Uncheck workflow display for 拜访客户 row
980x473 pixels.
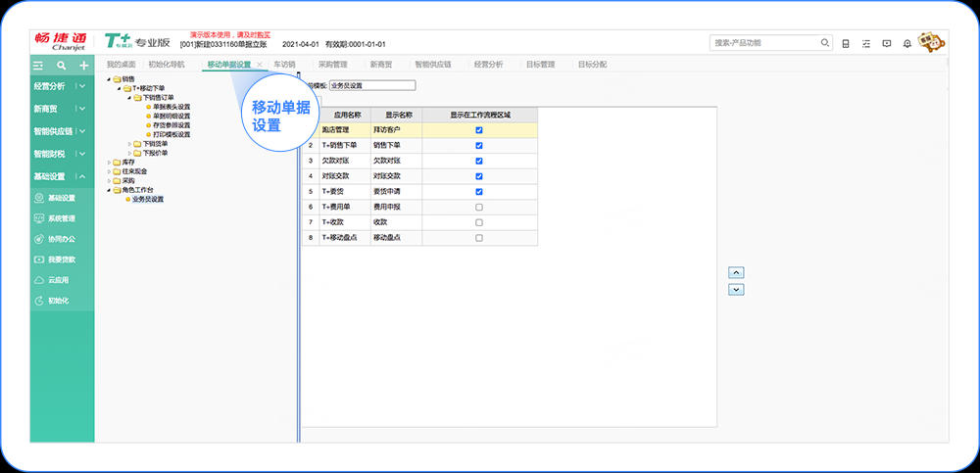tap(479, 130)
